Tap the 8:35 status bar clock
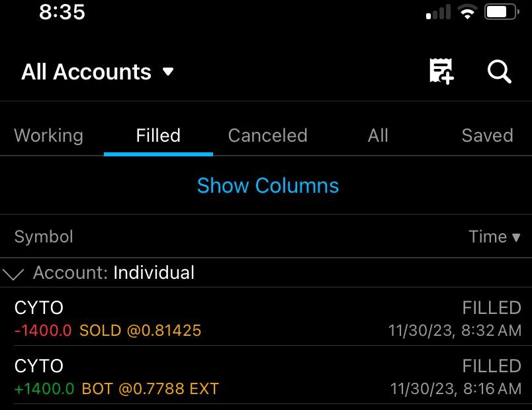 pos(62,12)
